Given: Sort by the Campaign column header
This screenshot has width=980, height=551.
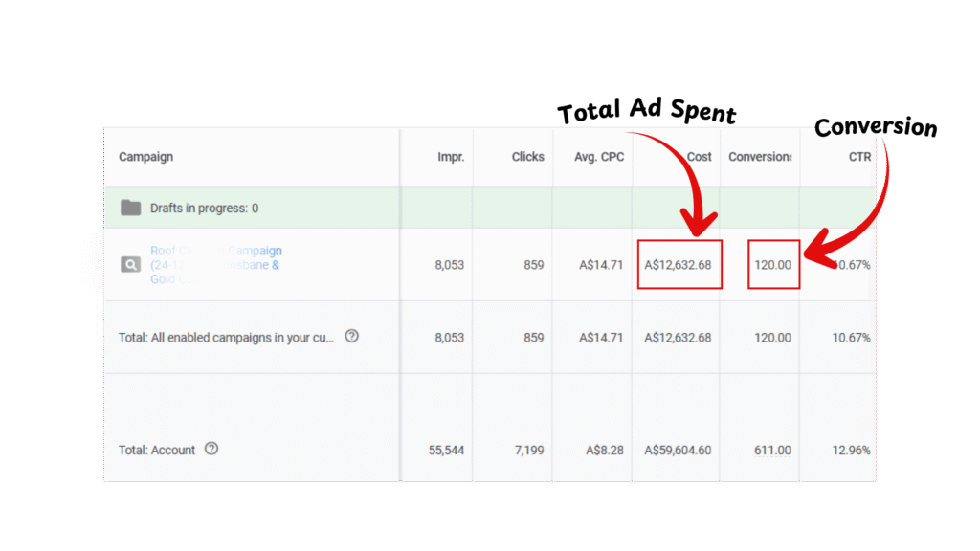Looking at the screenshot, I should click(x=145, y=157).
